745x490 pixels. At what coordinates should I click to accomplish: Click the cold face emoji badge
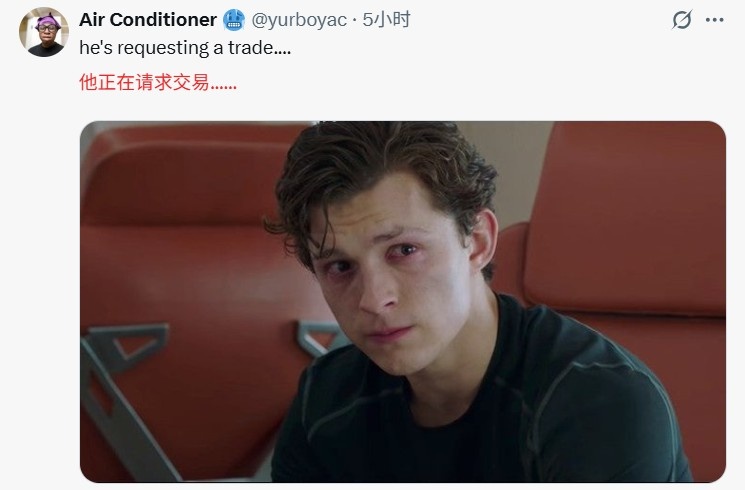pyautogui.click(x=234, y=20)
